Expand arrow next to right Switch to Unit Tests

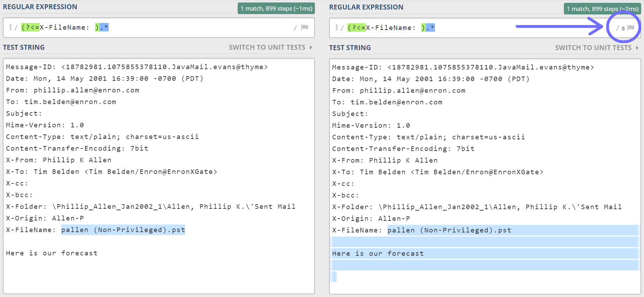pos(637,48)
